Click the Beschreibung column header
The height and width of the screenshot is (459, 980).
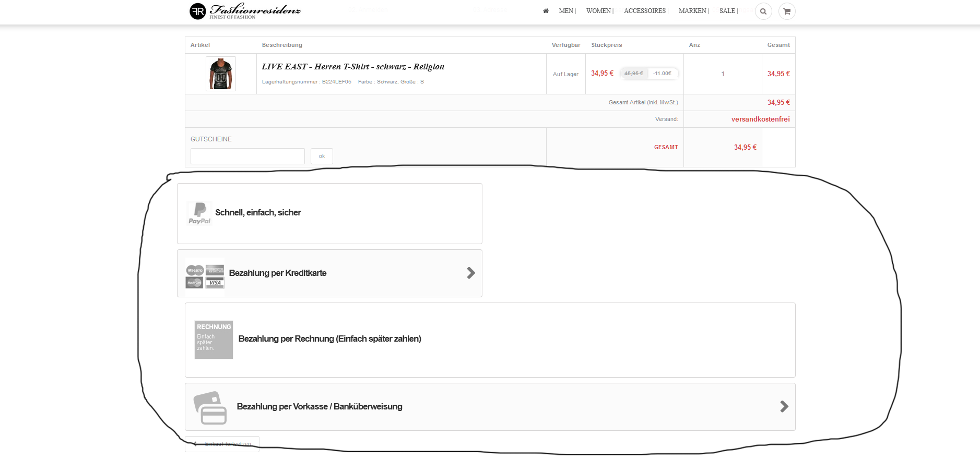(x=282, y=45)
